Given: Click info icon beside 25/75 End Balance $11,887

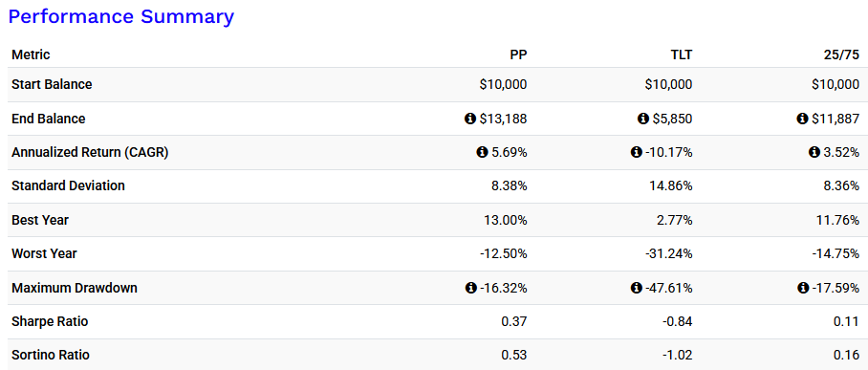Looking at the screenshot, I should tap(802, 119).
